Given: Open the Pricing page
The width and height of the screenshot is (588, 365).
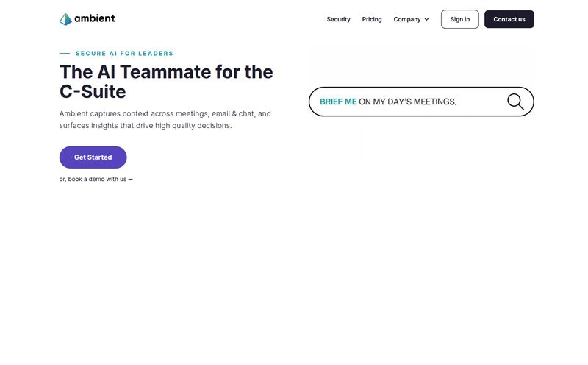Looking at the screenshot, I should [x=372, y=19].
